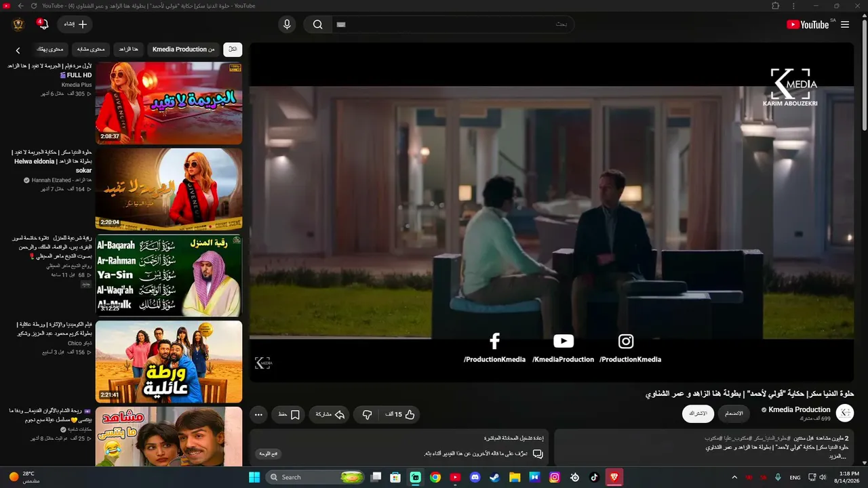Screen dimensions: 868x488
Task: Launch TikTok from the taskbar
Action: 594,477
